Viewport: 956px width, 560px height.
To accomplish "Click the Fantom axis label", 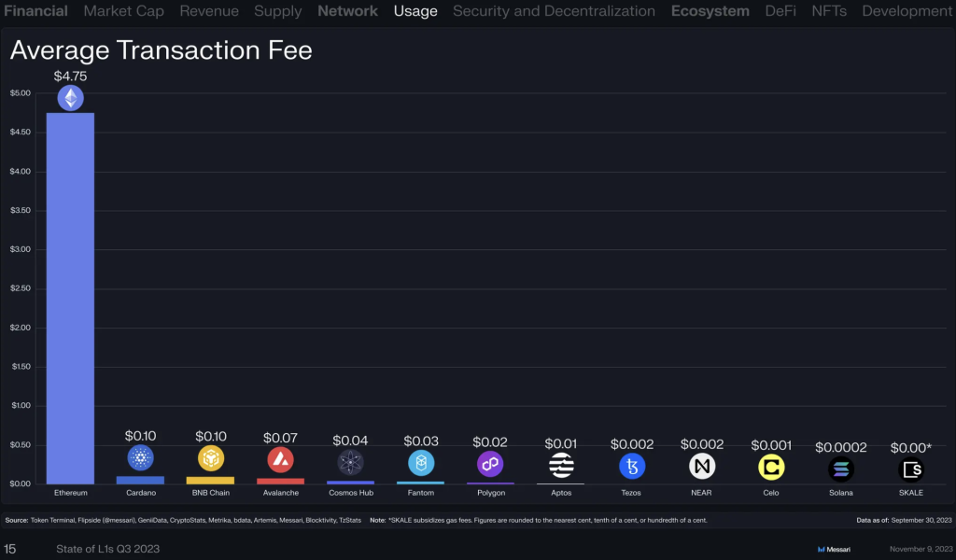I will click(421, 493).
